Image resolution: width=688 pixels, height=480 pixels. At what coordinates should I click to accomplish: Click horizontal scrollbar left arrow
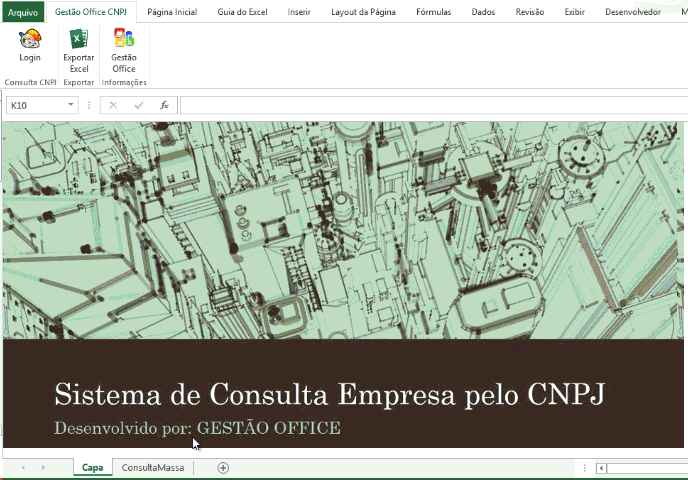(601, 468)
